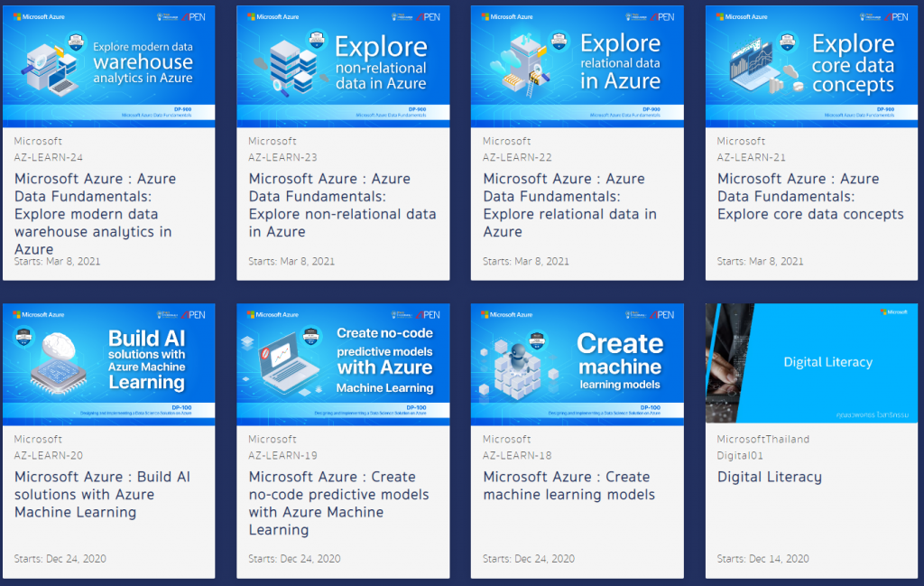Click the Microsoft Azure logo on the relational data banner
This screenshot has width=924, height=586.
(507, 17)
